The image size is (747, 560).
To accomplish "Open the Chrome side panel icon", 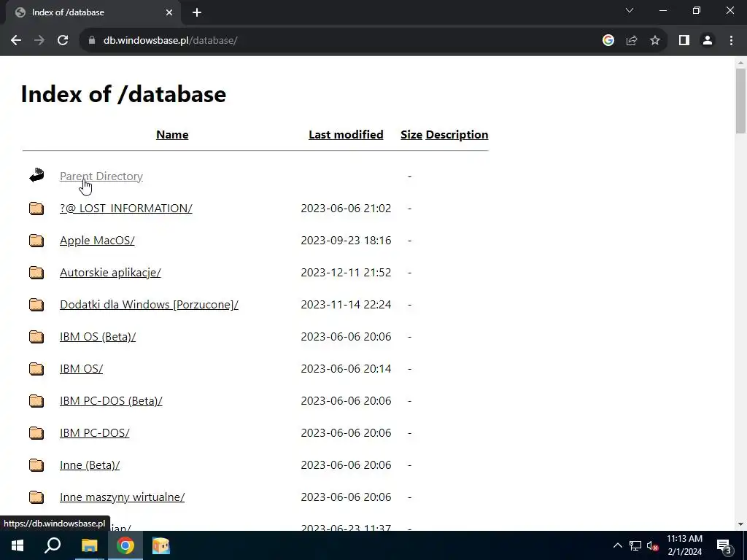I will [684, 41].
